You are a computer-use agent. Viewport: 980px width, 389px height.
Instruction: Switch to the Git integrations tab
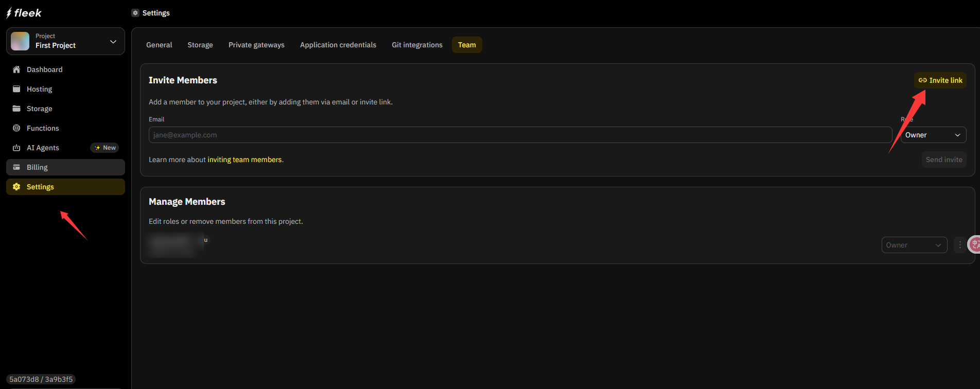[417, 45]
